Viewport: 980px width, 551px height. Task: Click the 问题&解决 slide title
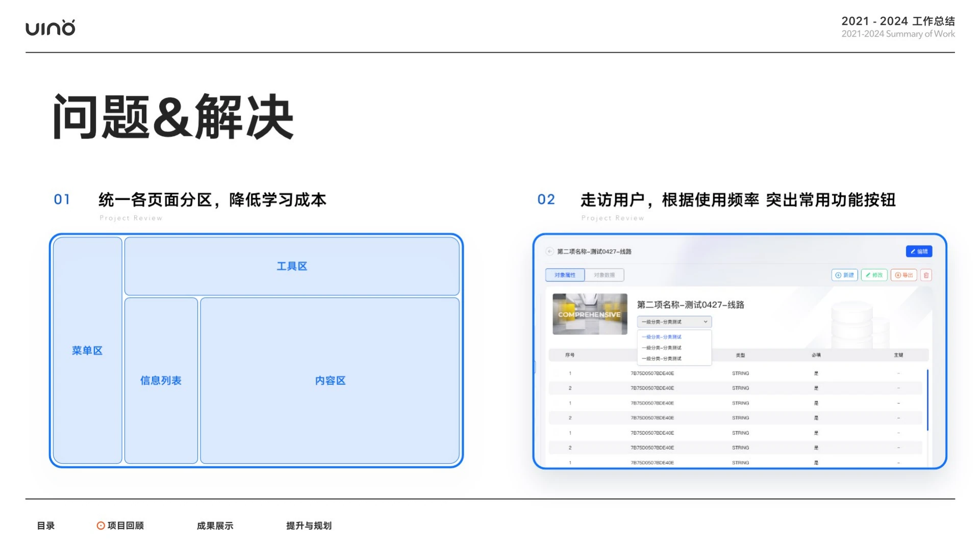pyautogui.click(x=173, y=117)
